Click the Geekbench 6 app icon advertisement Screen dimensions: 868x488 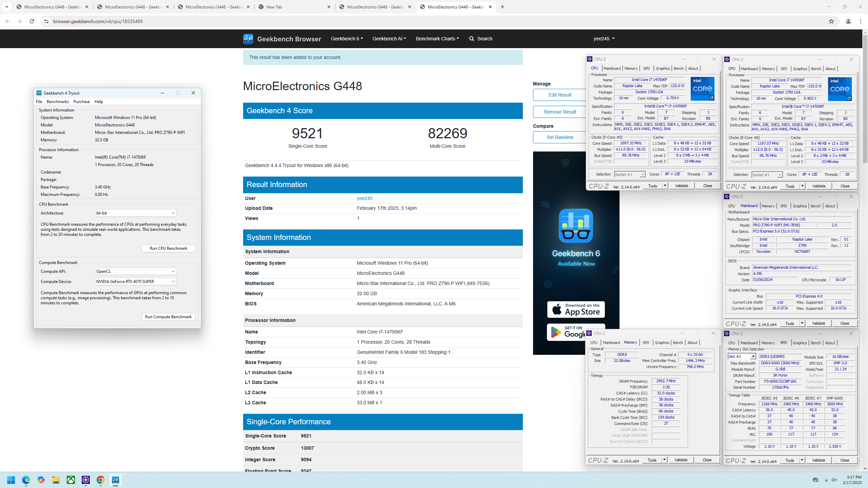576,226
